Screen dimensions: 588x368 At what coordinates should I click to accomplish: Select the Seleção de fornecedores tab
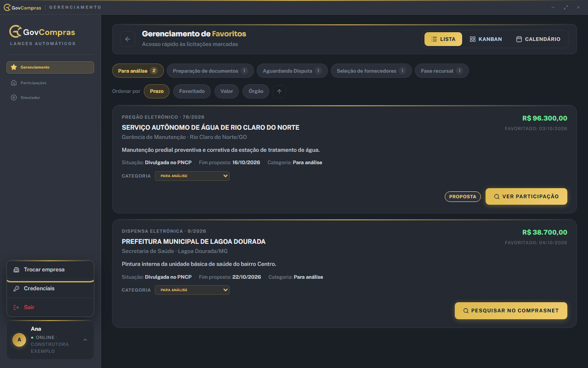click(371, 71)
